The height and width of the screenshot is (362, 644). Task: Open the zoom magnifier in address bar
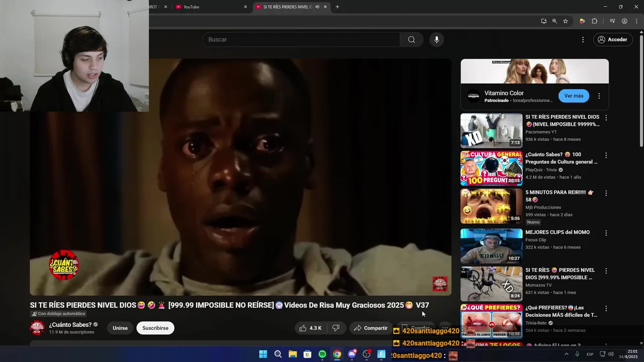(x=554, y=21)
